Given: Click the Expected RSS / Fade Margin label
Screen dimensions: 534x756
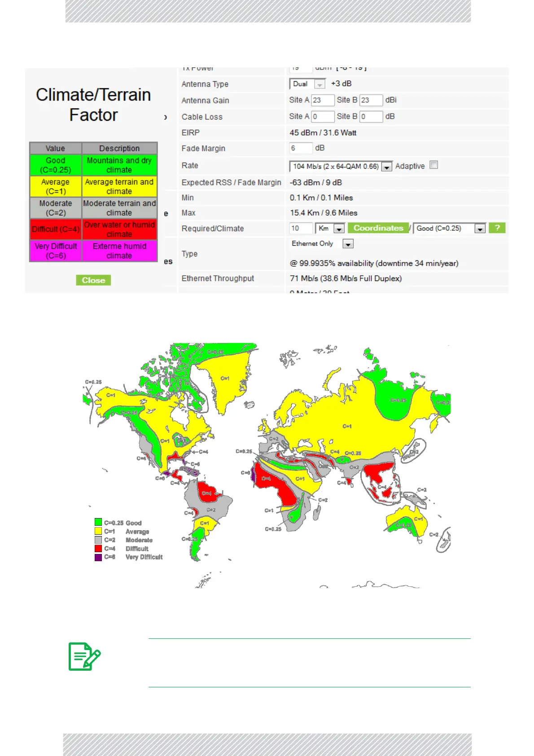Looking at the screenshot, I should 231,183.
